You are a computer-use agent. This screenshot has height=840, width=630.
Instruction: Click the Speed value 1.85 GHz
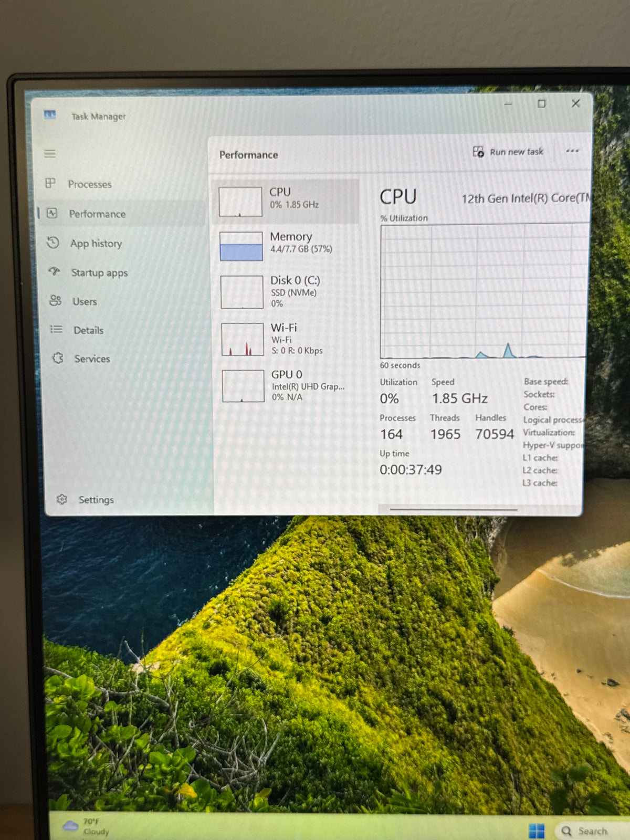point(460,398)
